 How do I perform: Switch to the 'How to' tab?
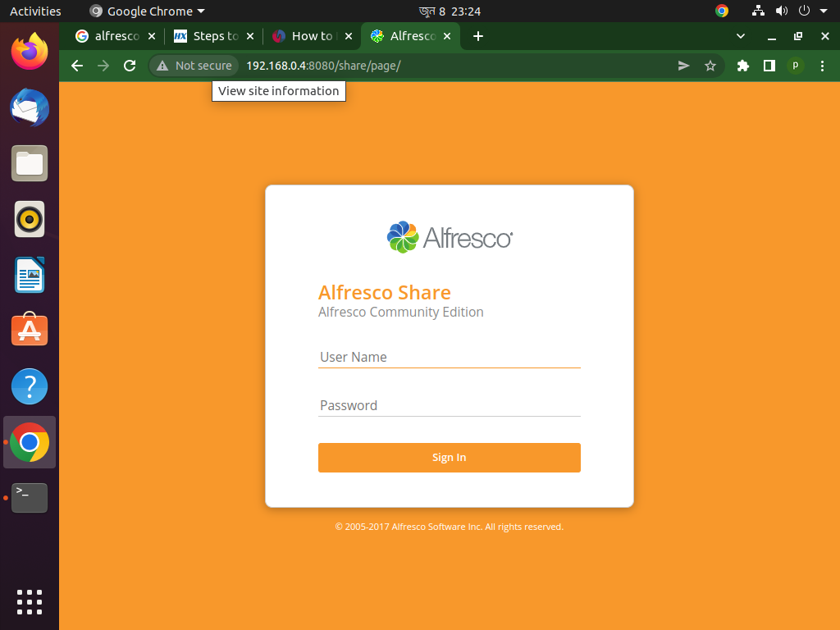306,36
